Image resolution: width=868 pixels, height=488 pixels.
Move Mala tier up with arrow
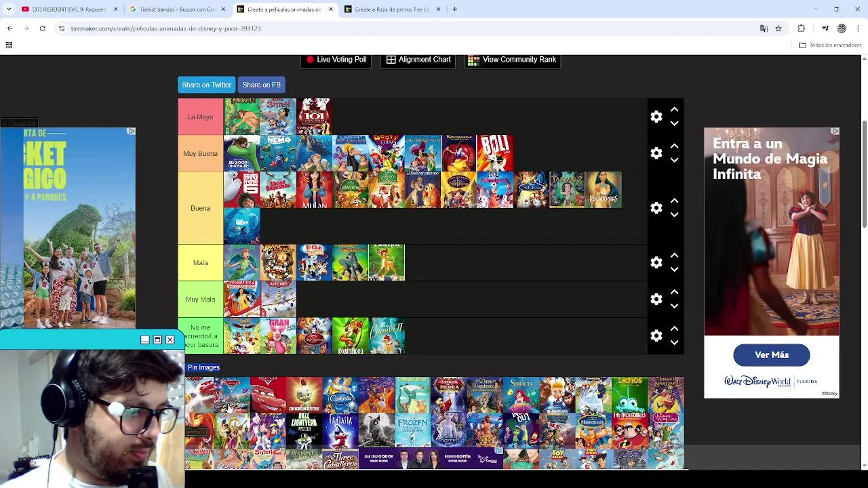click(x=674, y=255)
